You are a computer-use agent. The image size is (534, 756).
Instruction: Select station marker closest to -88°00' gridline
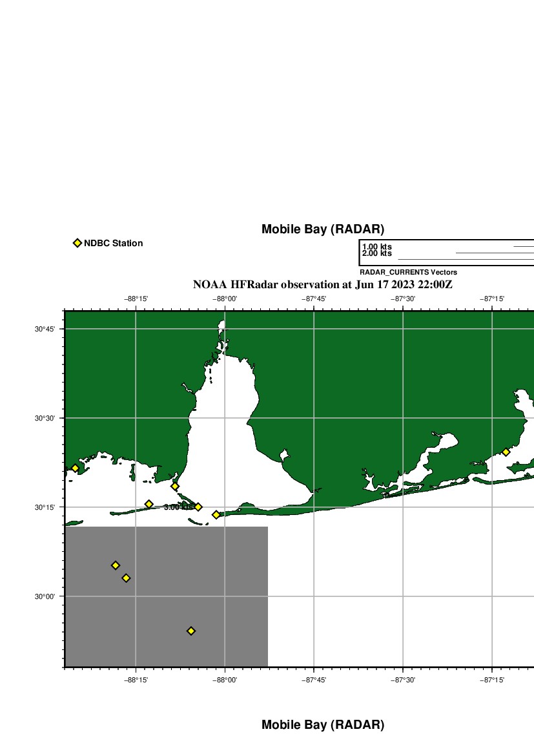(216, 515)
